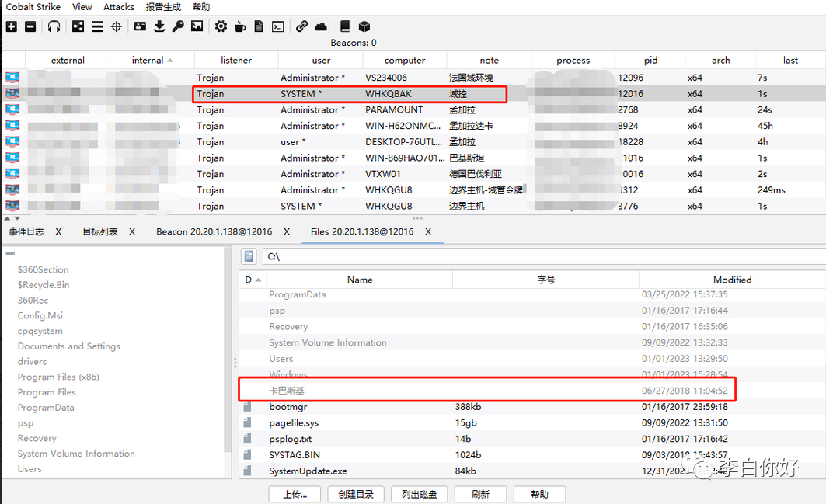
Task: Close the 事件日志 tab with X
Action: [x=58, y=231]
